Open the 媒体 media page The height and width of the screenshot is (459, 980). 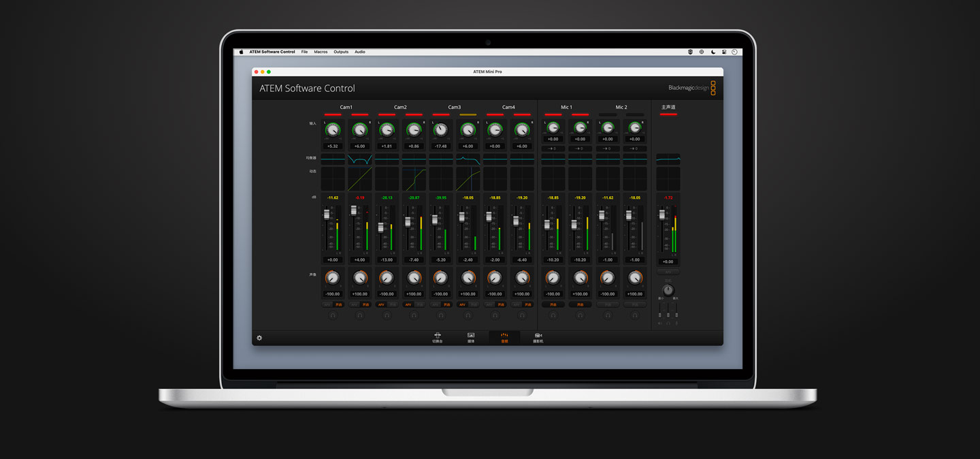coord(471,337)
